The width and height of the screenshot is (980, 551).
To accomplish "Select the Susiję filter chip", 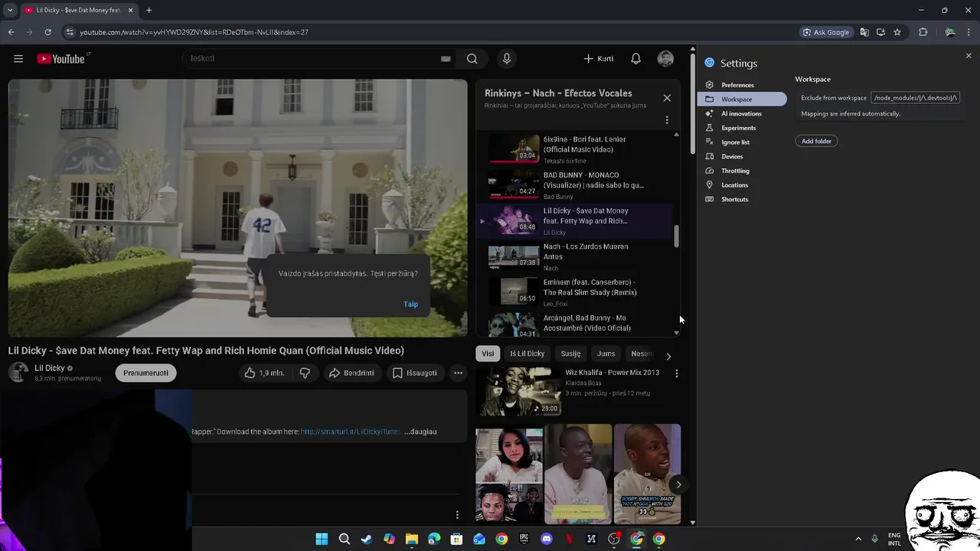I will 570,354.
